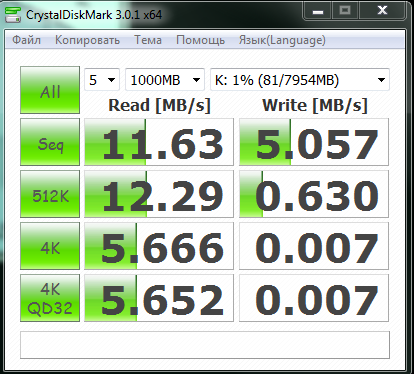The image size is (414, 374).
Task: Click the 4K read result 5.666
Action: click(159, 246)
